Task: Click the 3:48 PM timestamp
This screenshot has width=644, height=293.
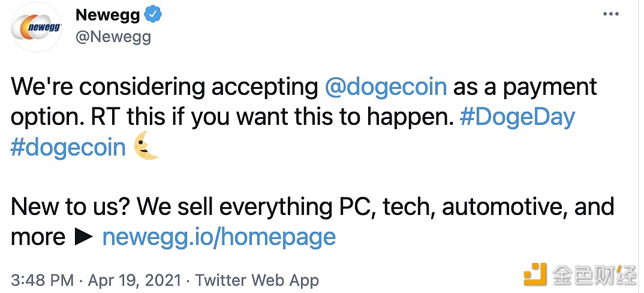Action: [x=42, y=280]
